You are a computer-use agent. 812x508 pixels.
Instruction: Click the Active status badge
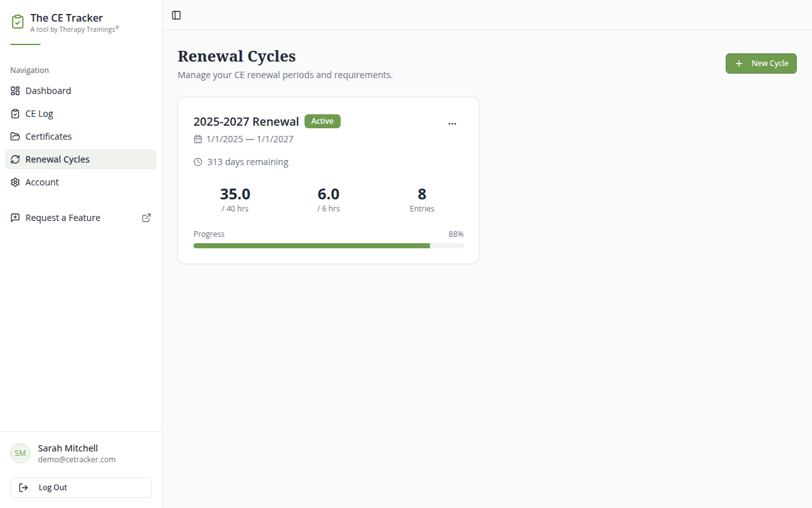coord(322,121)
